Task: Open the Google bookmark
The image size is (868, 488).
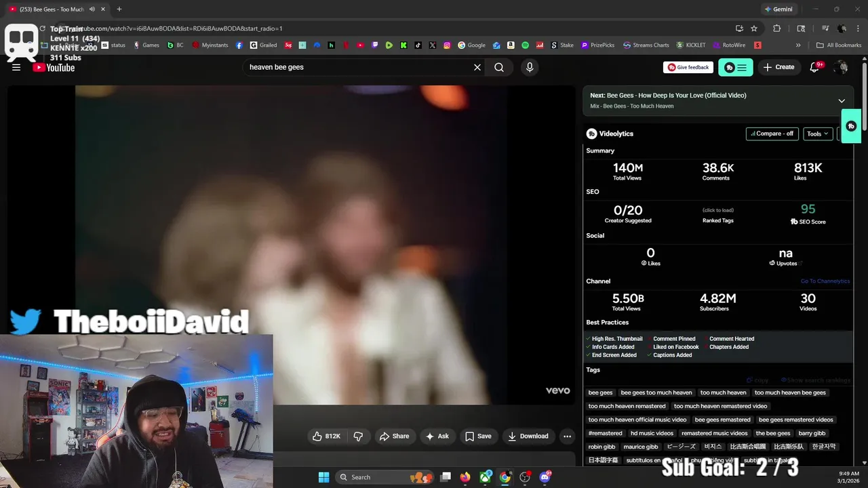Action: (x=471, y=45)
